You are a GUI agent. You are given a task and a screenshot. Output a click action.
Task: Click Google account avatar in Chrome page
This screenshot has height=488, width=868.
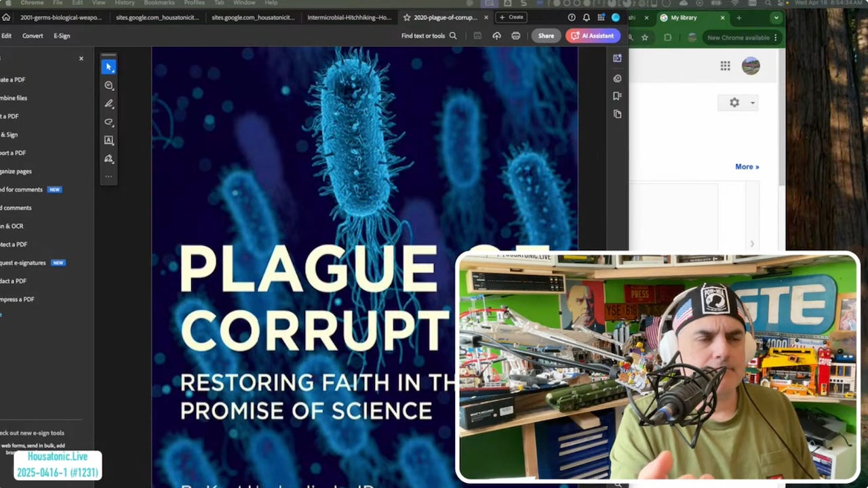point(751,66)
